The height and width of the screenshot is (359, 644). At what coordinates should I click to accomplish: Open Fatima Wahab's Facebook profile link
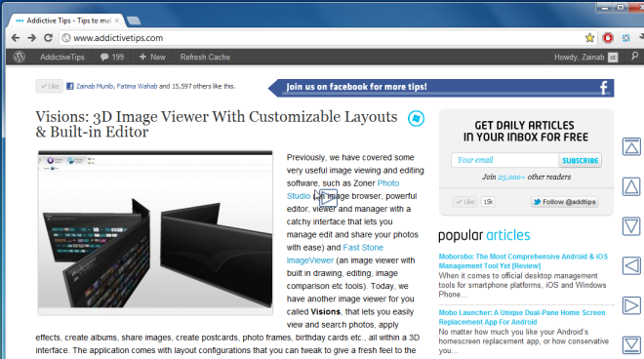coord(137,86)
